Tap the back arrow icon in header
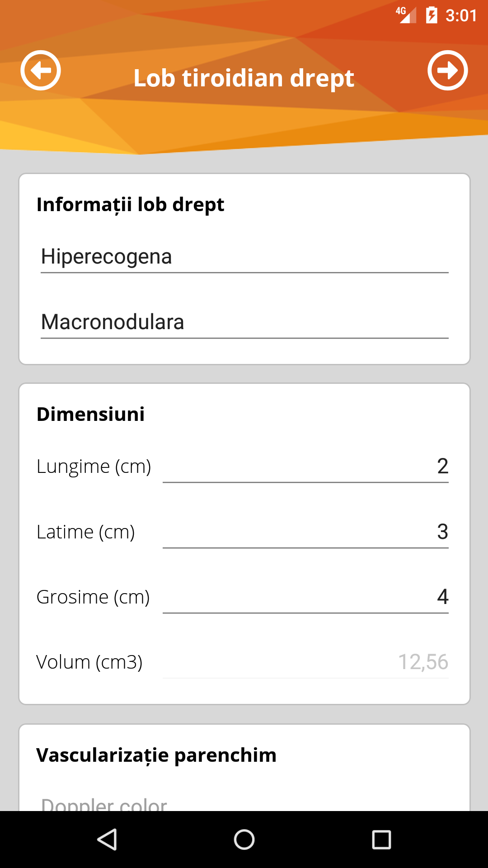The image size is (488, 868). tap(41, 71)
